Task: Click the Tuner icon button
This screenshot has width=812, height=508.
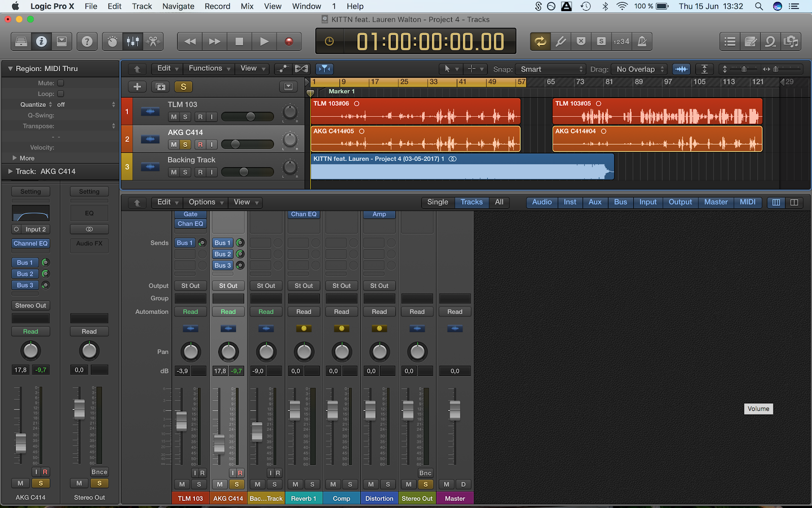Action: click(561, 42)
